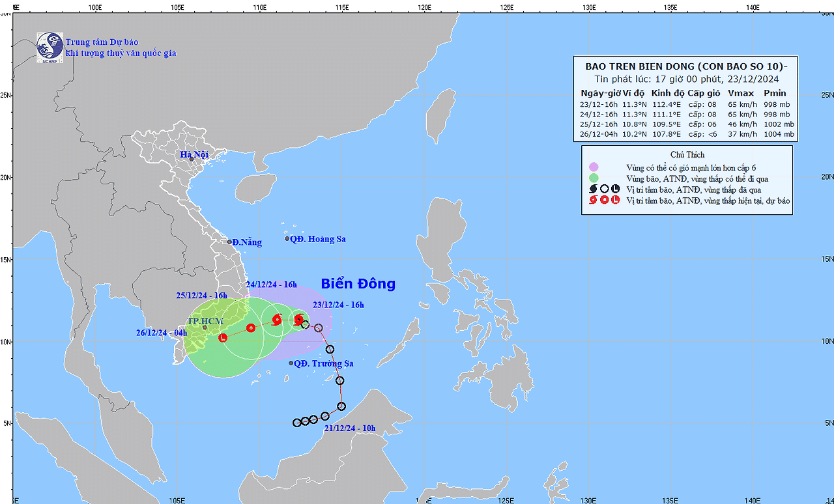Viewport: 834px width, 504px height.
Task: Click the black hollow circle in the legend
Action: pyautogui.click(x=604, y=189)
